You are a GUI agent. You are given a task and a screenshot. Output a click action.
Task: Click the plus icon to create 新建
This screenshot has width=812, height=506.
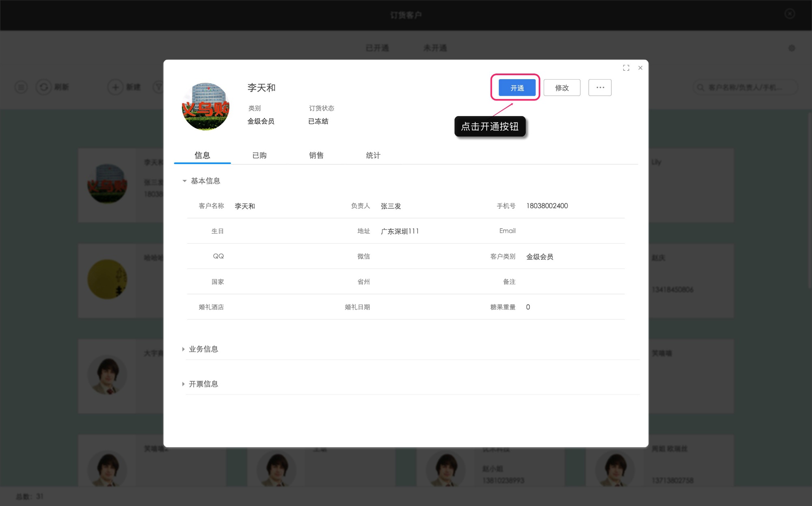pos(115,87)
